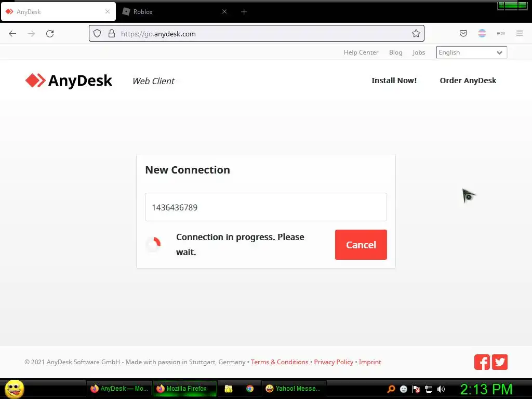Open the Blog link
The width and height of the screenshot is (532, 399).
pyautogui.click(x=395, y=52)
